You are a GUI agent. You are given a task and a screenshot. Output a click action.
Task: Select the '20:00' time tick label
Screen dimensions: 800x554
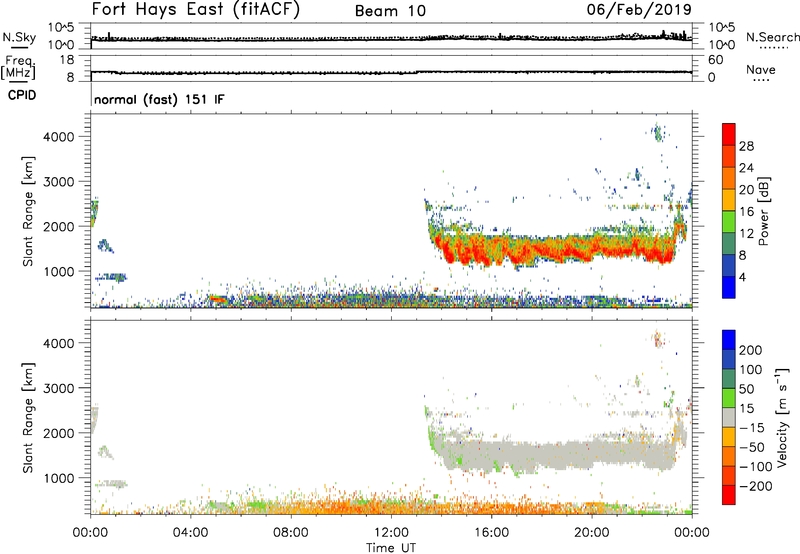[x=591, y=533]
